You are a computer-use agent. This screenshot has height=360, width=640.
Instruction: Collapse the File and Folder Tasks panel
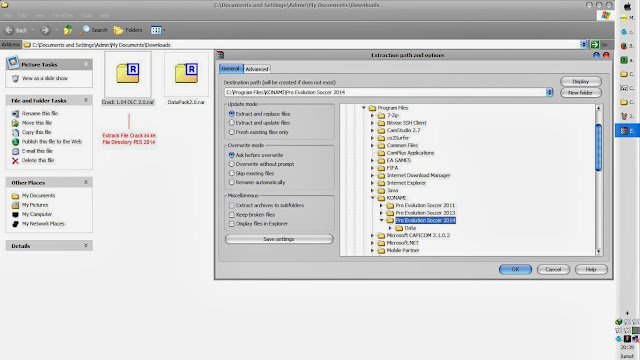tap(86, 100)
